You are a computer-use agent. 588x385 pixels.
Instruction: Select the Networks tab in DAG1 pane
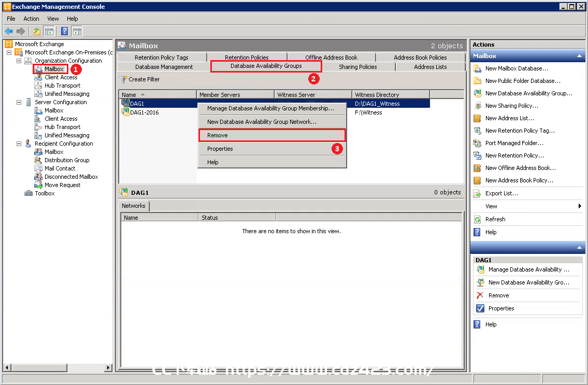(134, 206)
